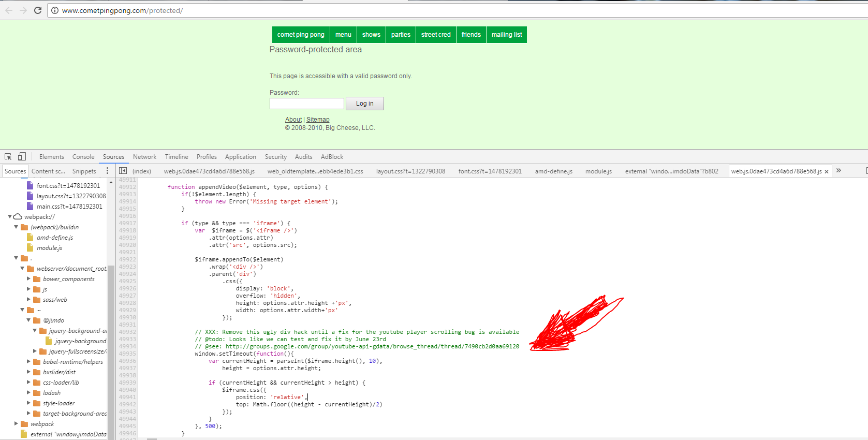Collapse the webserver/document_root folder
This screenshot has height=440, width=868.
22,268
